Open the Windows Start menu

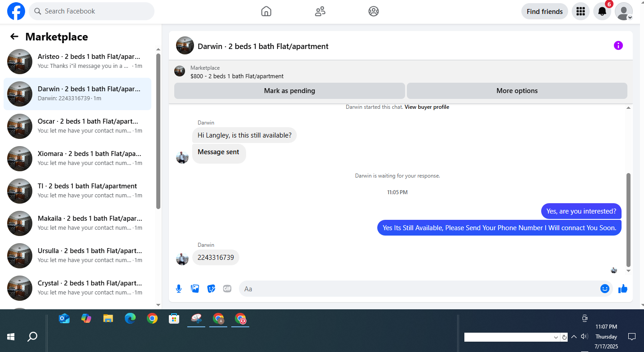11,336
